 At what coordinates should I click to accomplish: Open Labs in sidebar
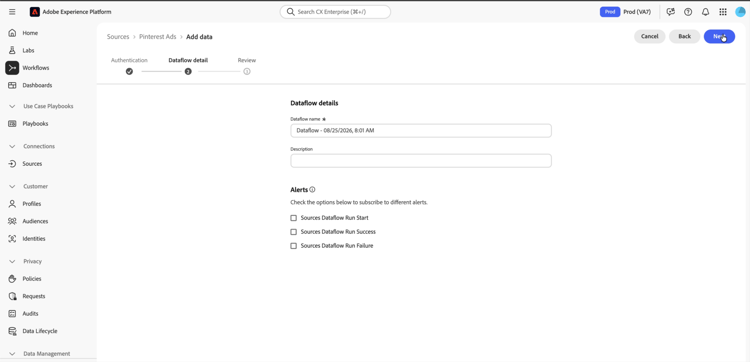coord(28,50)
